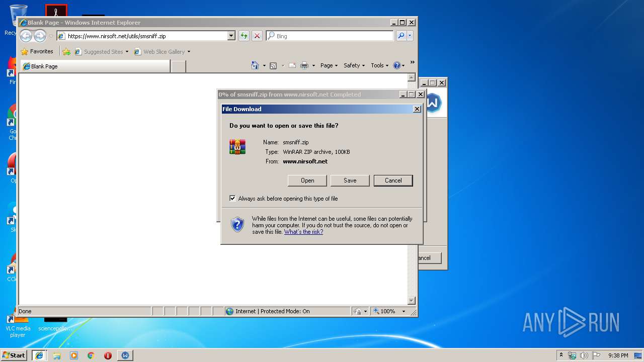The image size is (644, 362).
Task: Click the Save button
Action: pos(350,180)
